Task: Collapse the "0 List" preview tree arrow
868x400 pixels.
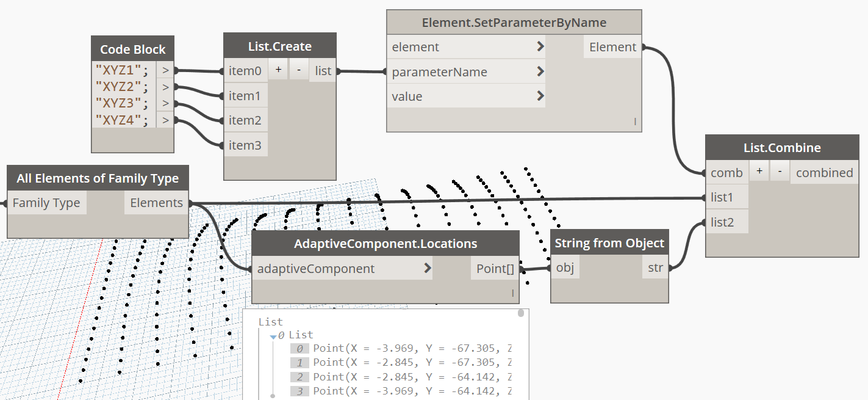Action: coord(273,336)
